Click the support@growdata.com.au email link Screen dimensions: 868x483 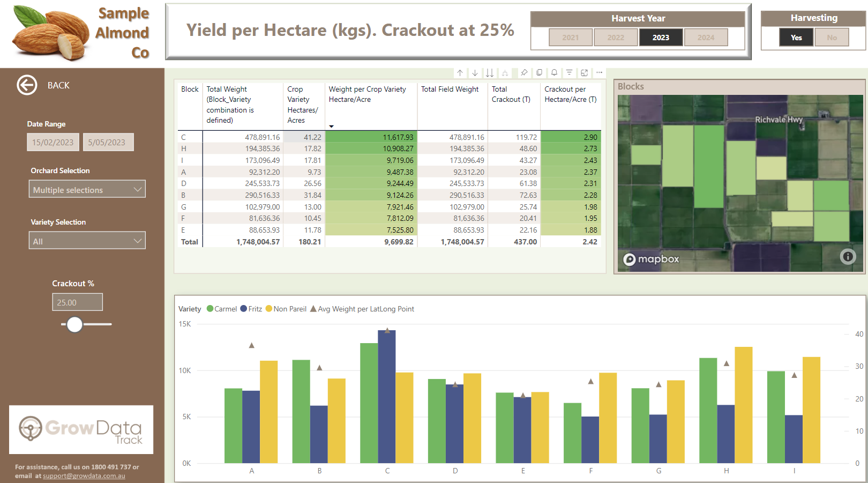coord(84,476)
